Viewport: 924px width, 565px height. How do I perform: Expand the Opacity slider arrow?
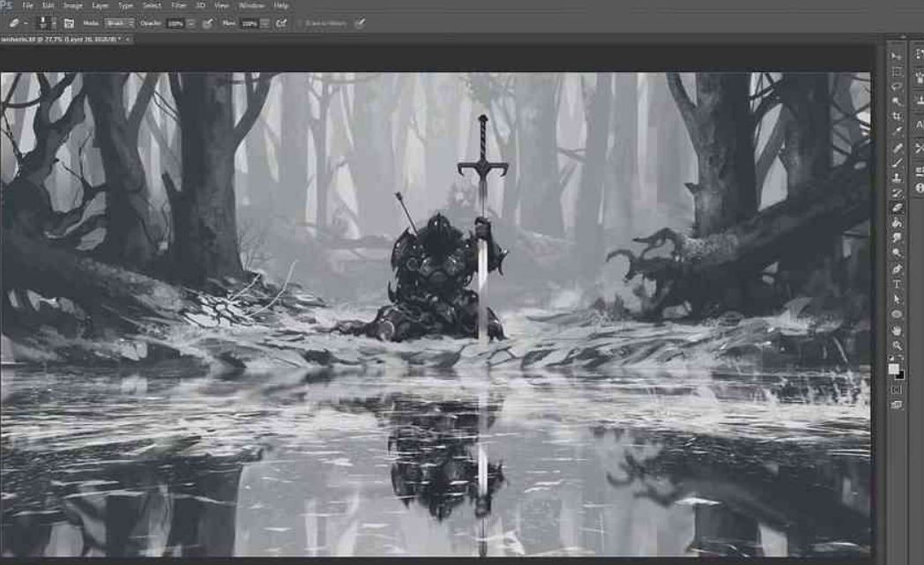pos(191,23)
